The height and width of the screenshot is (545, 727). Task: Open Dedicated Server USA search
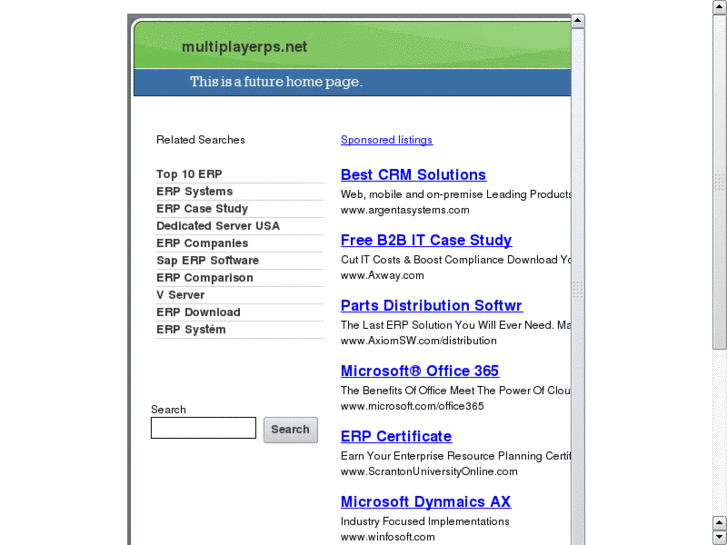(218, 226)
